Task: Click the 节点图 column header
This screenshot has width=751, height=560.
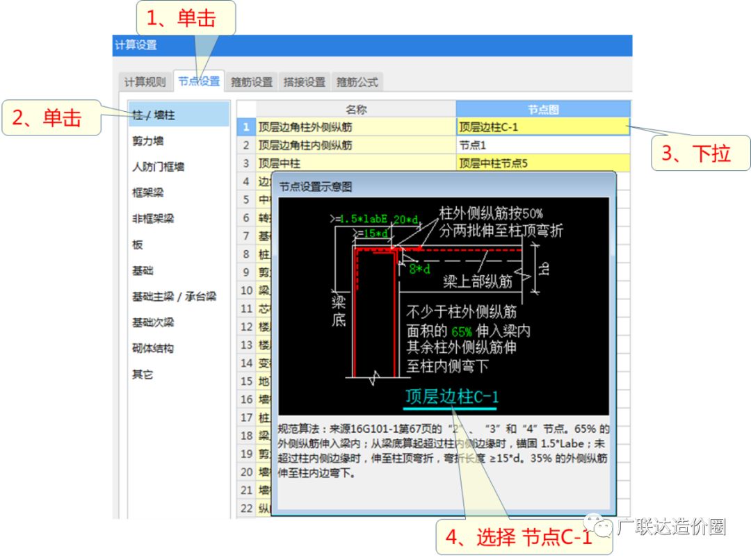Action: pyautogui.click(x=543, y=109)
